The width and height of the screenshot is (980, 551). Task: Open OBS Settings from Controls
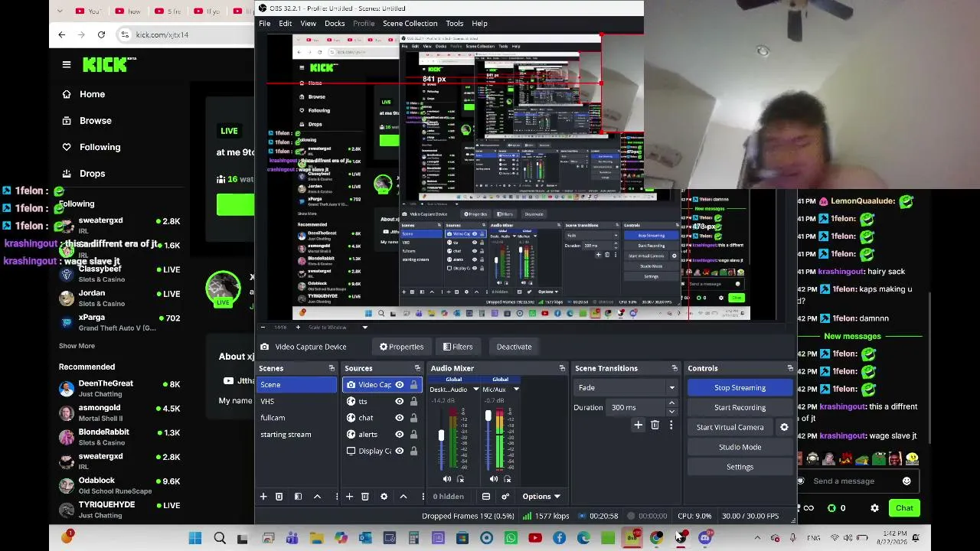coord(740,467)
